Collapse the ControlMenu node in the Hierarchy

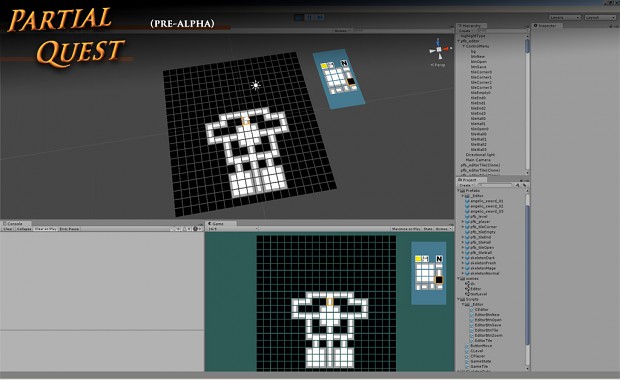464,46
